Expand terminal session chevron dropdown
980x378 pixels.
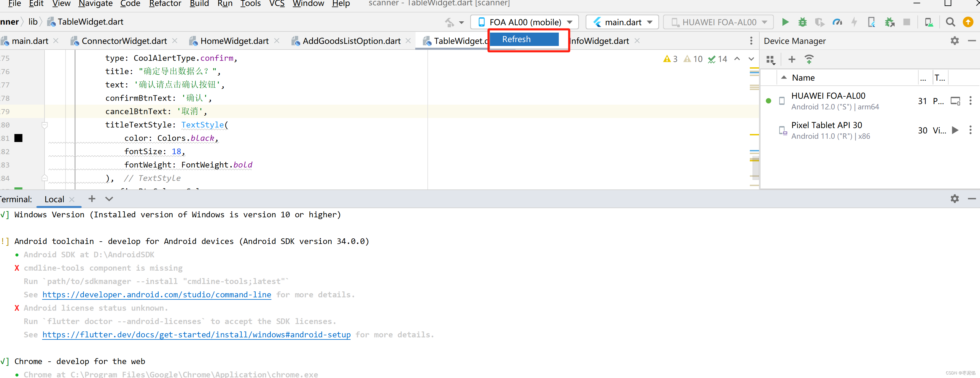(x=109, y=199)
